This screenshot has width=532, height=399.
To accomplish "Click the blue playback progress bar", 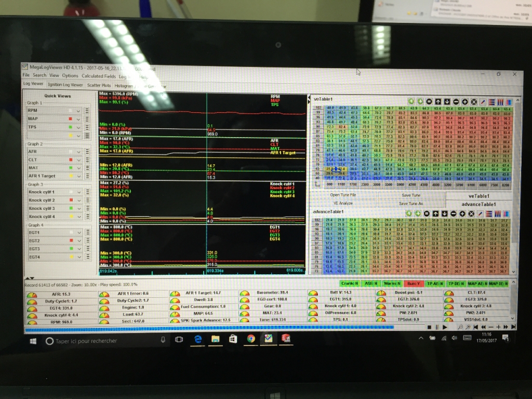I will click(x=209, y=328).
